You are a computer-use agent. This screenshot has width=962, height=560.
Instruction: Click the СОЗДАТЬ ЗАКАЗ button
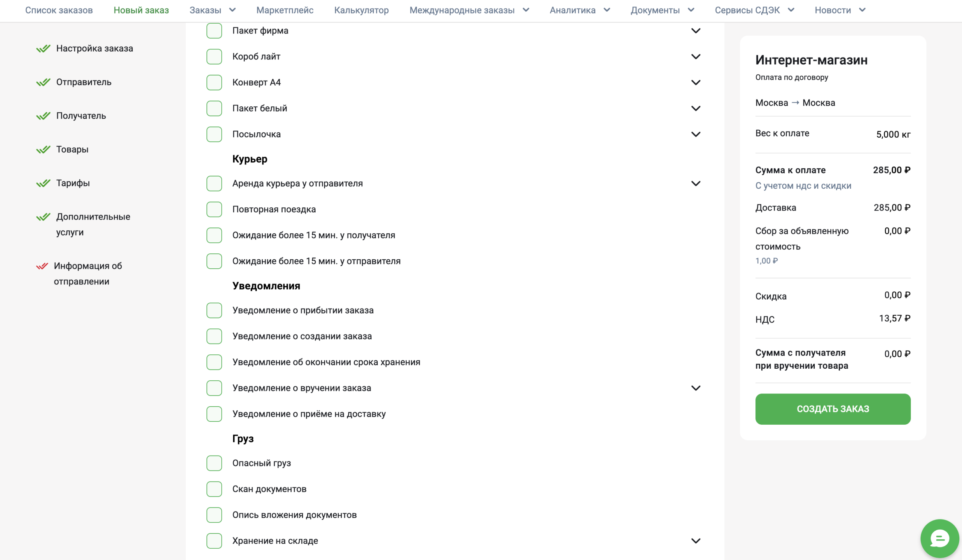pos(833,409)
